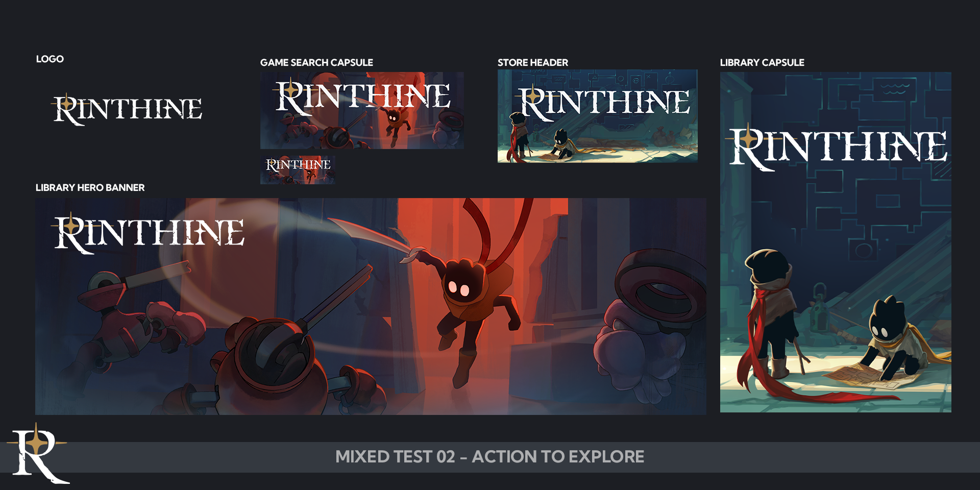Click the 'STORE HEADER' label
This screenshot has width=980, height=490.
point(533,63)
